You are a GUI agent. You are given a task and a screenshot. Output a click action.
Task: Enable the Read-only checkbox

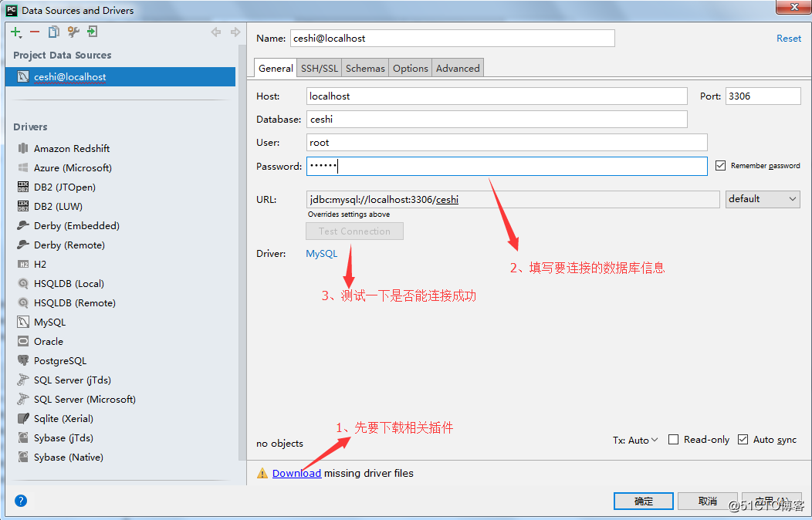click(673, 439)
